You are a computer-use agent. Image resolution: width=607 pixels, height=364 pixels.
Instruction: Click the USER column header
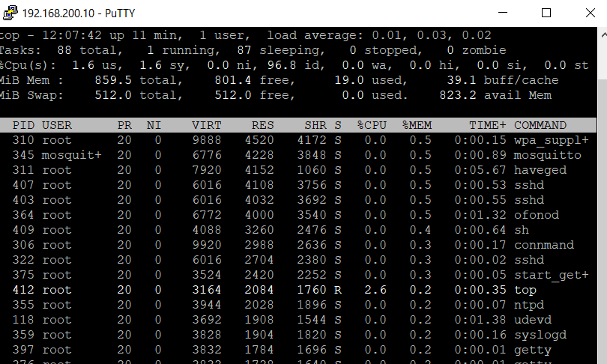(x=56, y=125)
